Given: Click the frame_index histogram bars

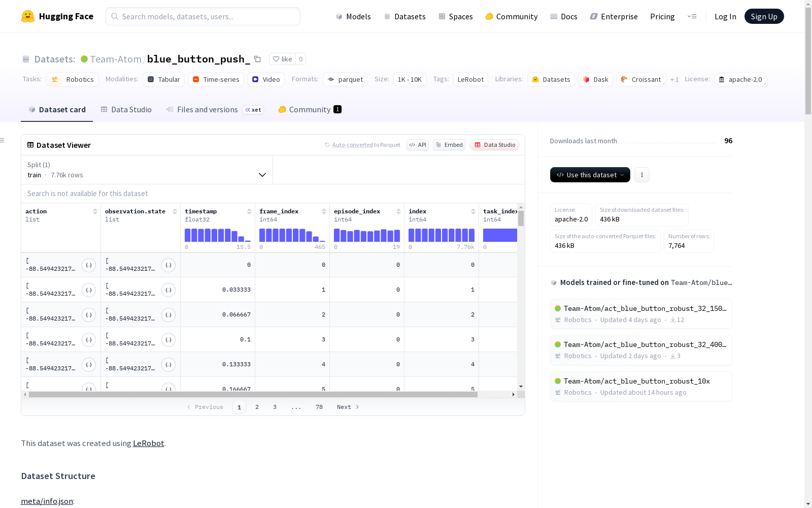Looking at the screenshot, I should [x=292, y=235].
